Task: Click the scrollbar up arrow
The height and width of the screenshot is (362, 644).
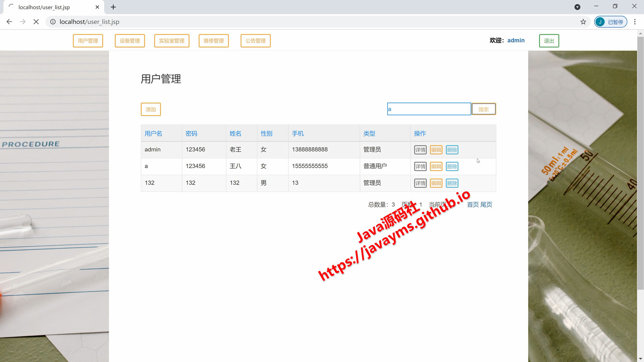Action: (x=640, y=34)
